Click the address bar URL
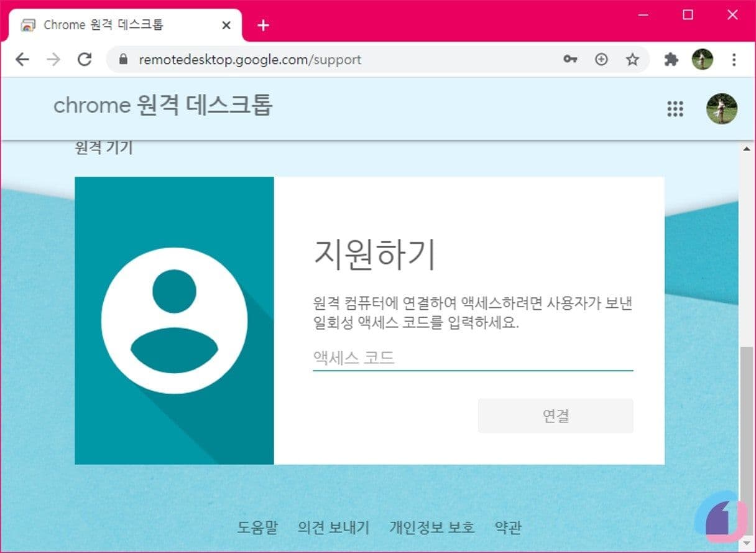This screenshot has width=756, height=553. (x=250, y=60)
